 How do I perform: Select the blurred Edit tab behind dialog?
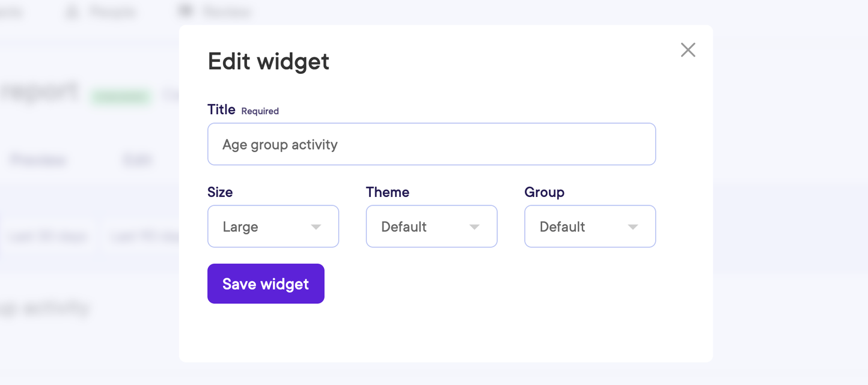point(138,160)
